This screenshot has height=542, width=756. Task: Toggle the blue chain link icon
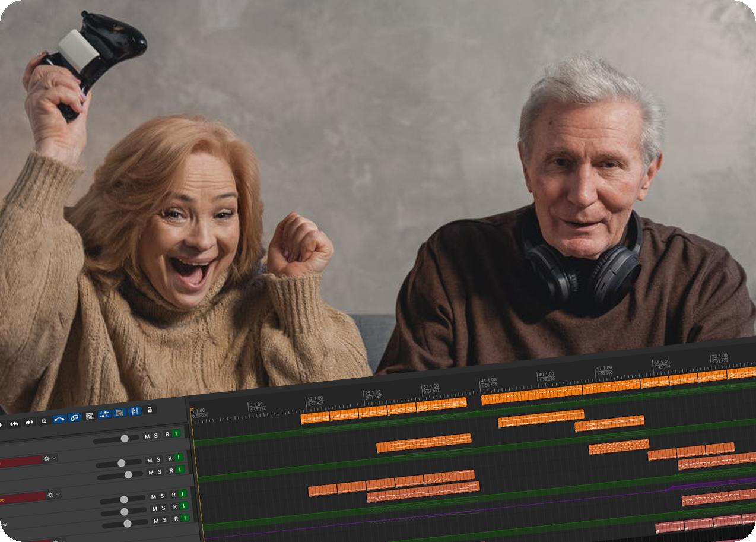75,417
